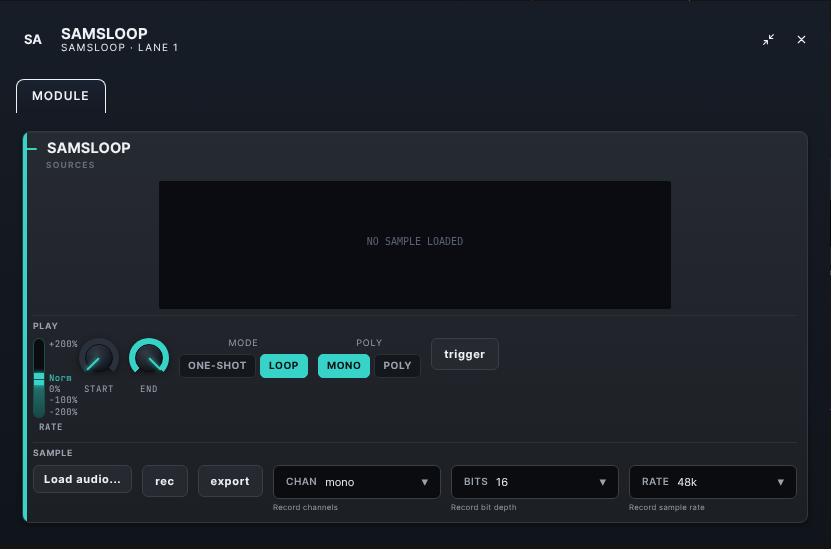The width and height of the screenshot is (831, 549).
Task: Adjust the RATE vertical slider
Action: point(39,378)
